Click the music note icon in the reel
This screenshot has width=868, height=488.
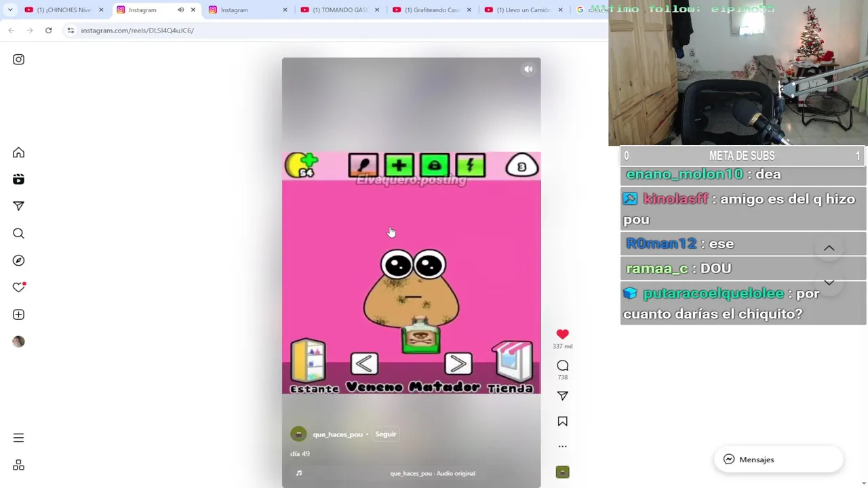299,473
